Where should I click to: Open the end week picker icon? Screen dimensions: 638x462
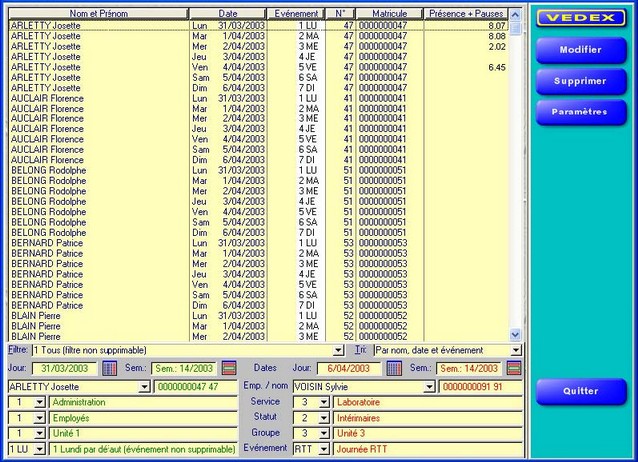[514, 368]
